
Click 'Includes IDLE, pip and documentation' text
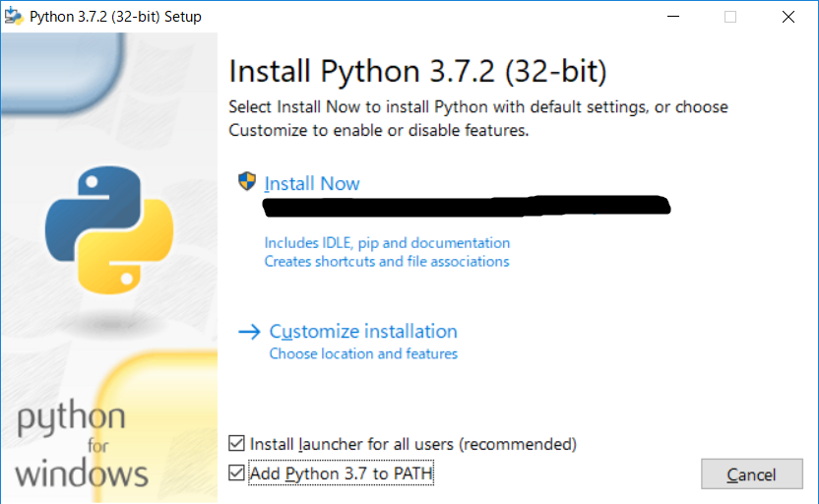387,243
